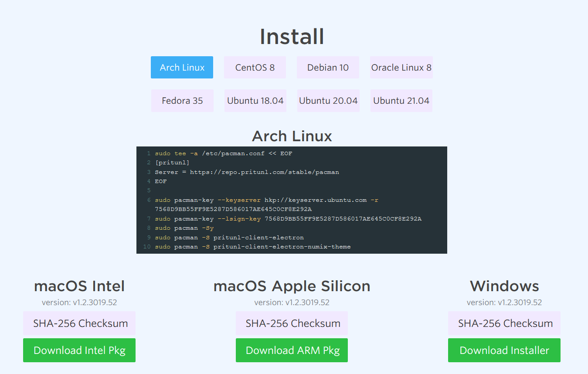Image resolution: width=588 pixels, height=374 pixels.
Task: View macOS Apple Silicon SHA-256 Checksum
Action: pos(292,323)
